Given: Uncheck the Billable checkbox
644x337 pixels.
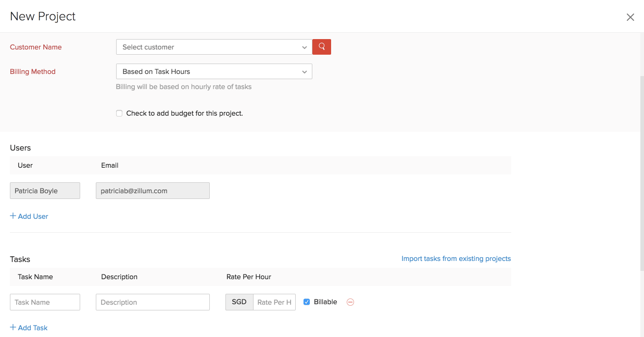Looking at the screenshot, I should click(307, 302).
